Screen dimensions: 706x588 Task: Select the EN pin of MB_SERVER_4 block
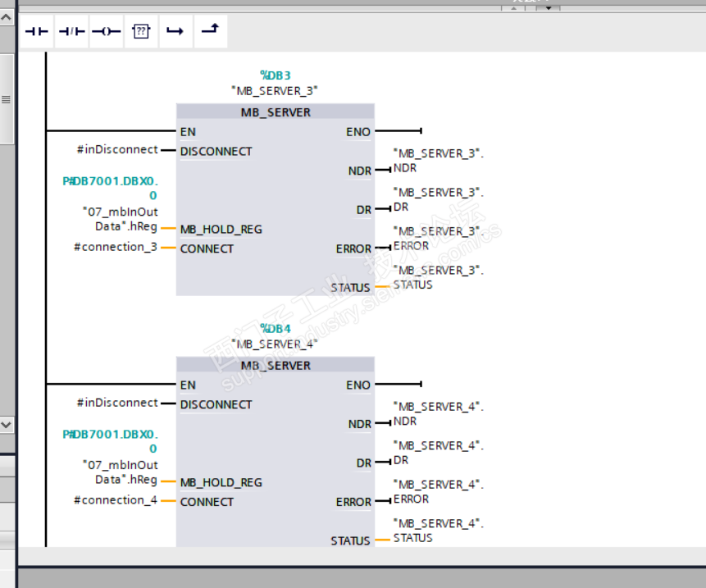pyautogui.click(x=188, y=385)
